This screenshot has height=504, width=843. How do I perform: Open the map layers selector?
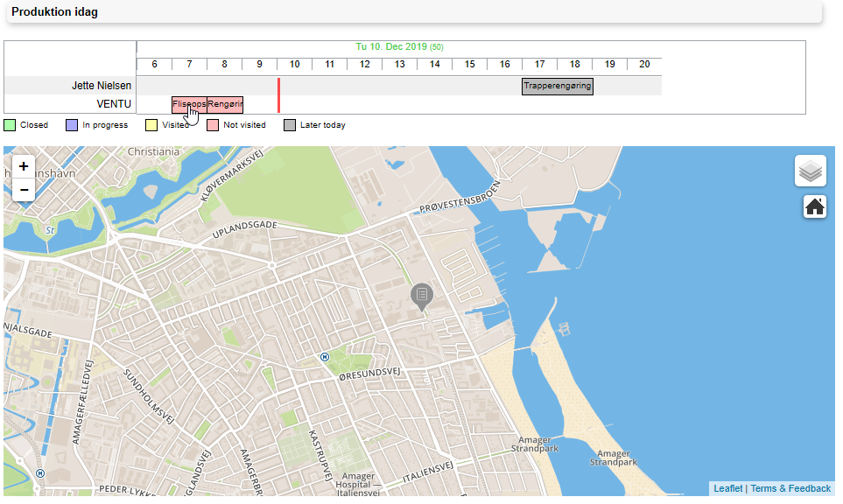(x=810, y=171)
